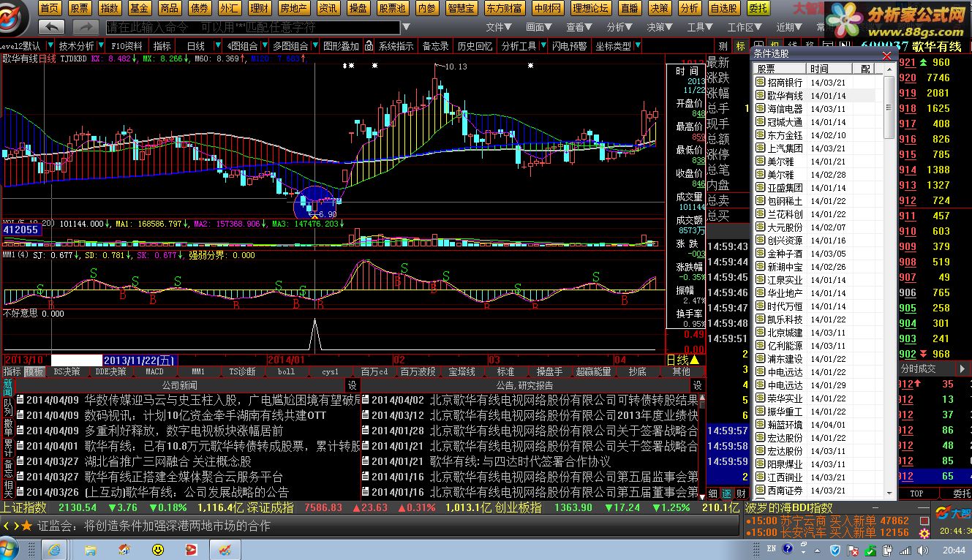Switch to the MACD indicator tab
The width and height of the screenshot is (972, 560).
click(154, 371)
